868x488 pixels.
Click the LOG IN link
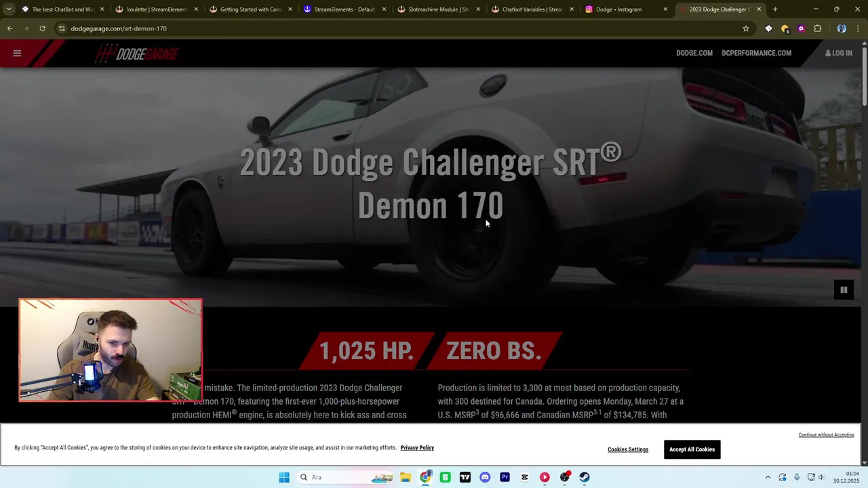pos(839,53)
